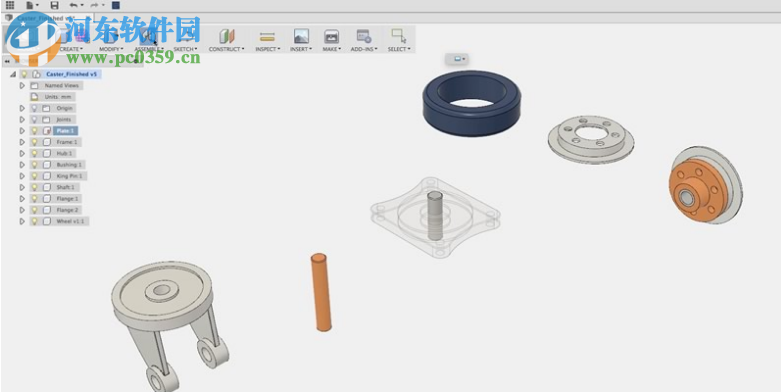The height and width of the screenshot is (392, 781).
Task: Expand the Wheel v1:1 component
Action: [22, 221]
